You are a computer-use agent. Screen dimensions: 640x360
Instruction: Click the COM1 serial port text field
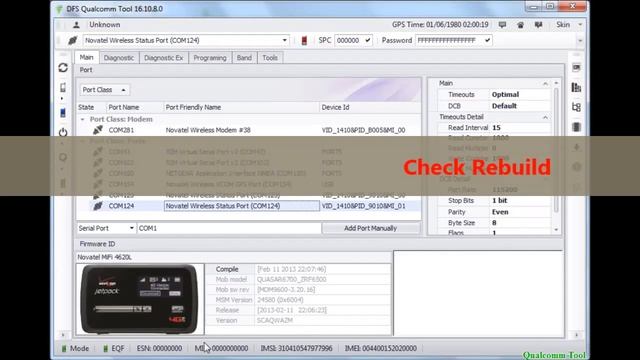tap(229, 228)
